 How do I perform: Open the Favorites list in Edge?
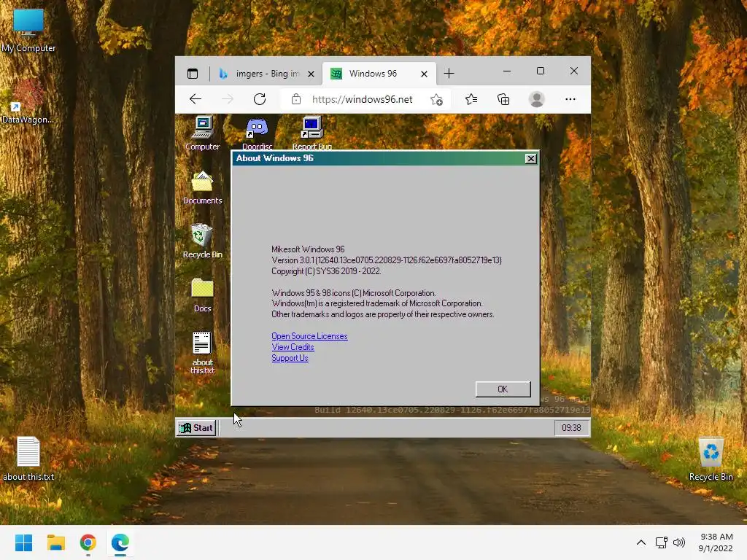tap(471, 99)
